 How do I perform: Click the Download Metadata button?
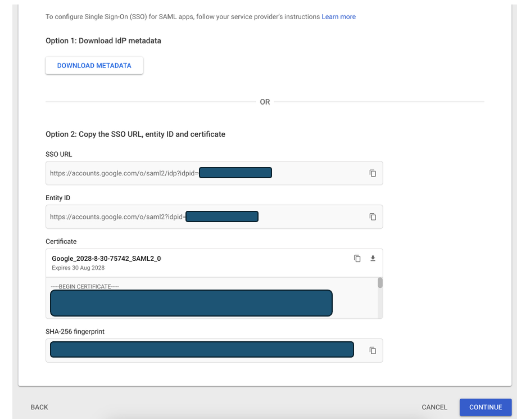coord(94,66)
